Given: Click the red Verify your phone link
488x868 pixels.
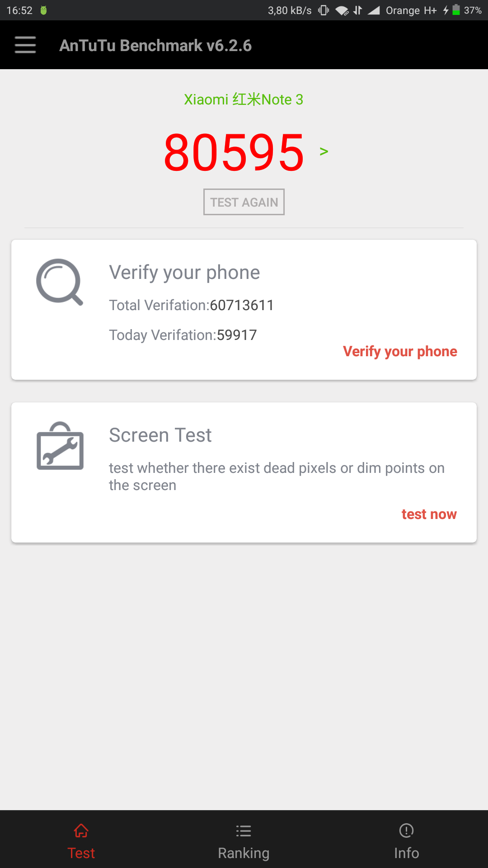Looking at the screenshot, I should pos(400,351).
